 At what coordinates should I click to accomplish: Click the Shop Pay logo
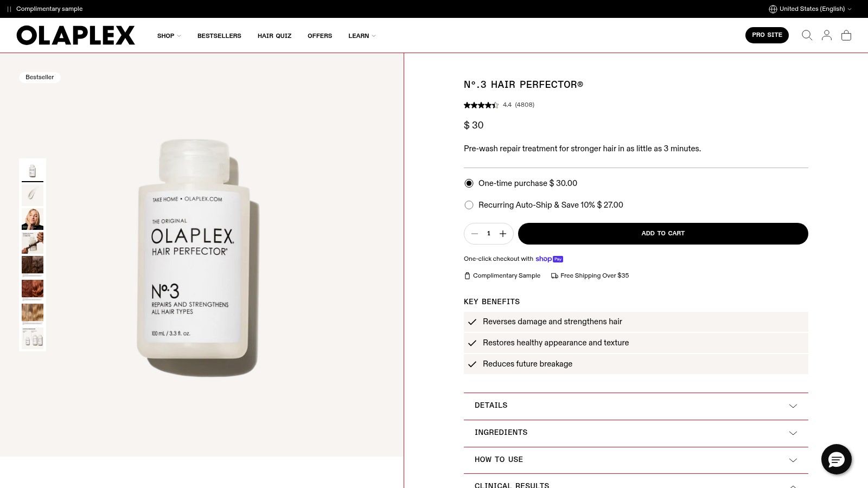point(549,259)
